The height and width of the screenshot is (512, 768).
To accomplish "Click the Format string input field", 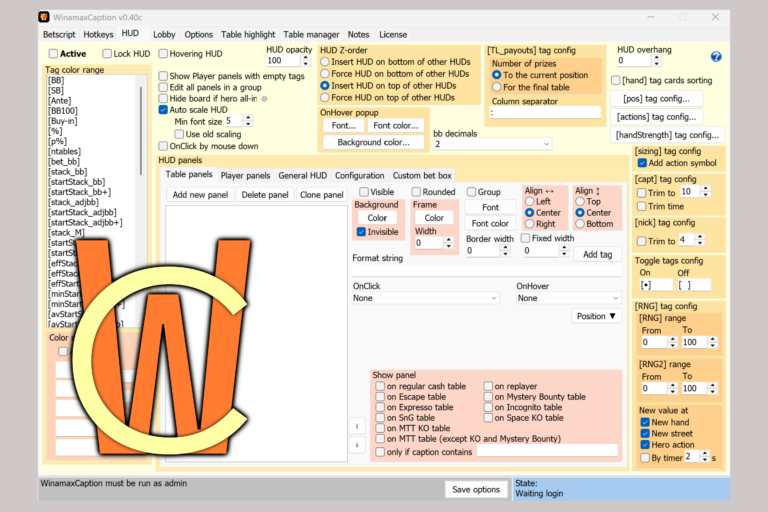I will 487,270.
